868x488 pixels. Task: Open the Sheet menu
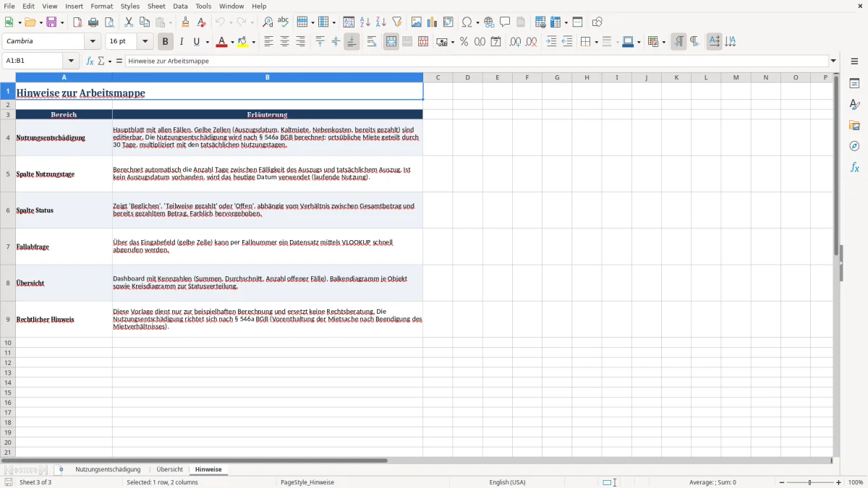coord(156,6)
